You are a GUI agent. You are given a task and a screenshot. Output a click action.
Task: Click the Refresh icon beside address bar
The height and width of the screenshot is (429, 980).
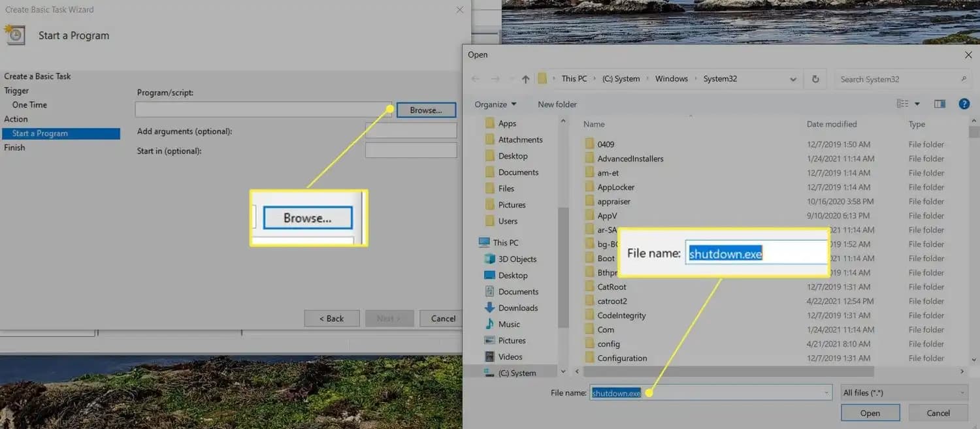815,79
